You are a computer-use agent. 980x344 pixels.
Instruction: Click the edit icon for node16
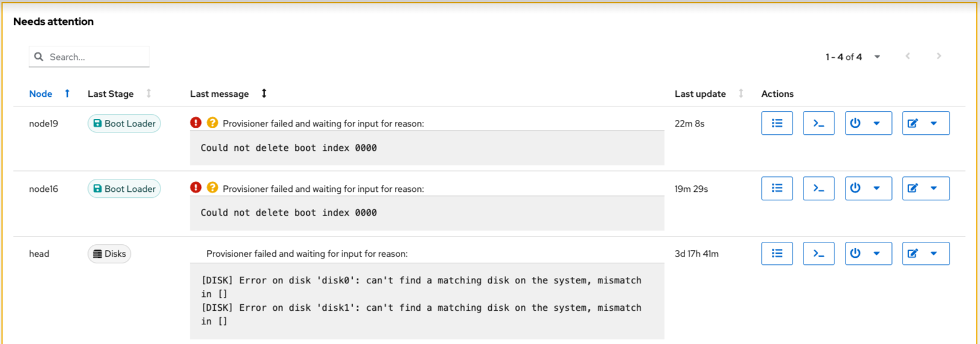(x=913, y=188)
